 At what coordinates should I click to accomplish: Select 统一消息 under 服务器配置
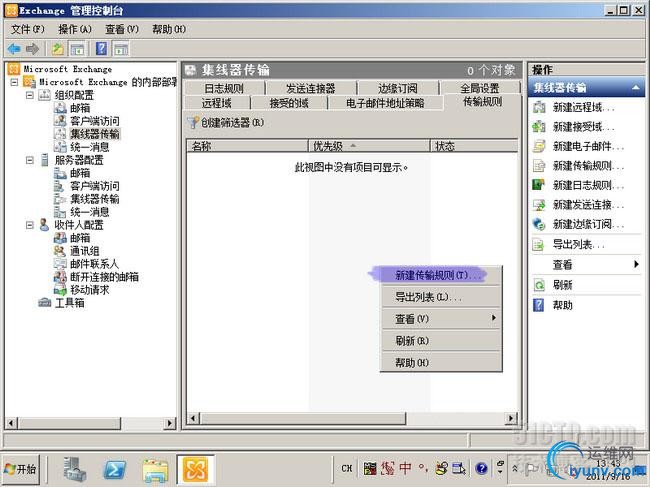[x=90, y=212]
